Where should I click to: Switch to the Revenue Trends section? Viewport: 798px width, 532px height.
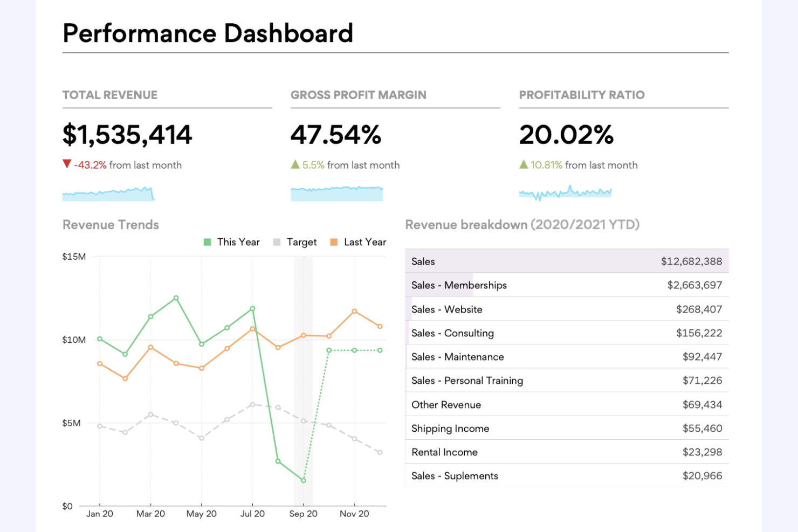pyautogui.click(x=111, y=225)
